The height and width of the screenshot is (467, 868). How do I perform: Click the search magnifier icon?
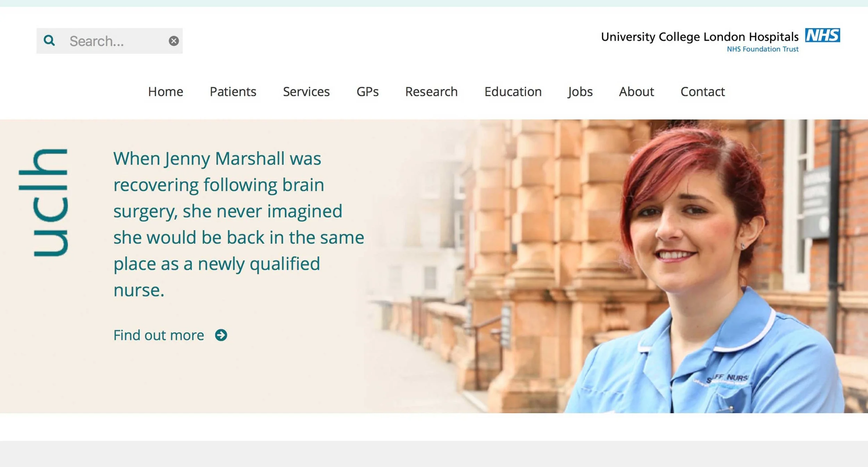click(49, 41)
